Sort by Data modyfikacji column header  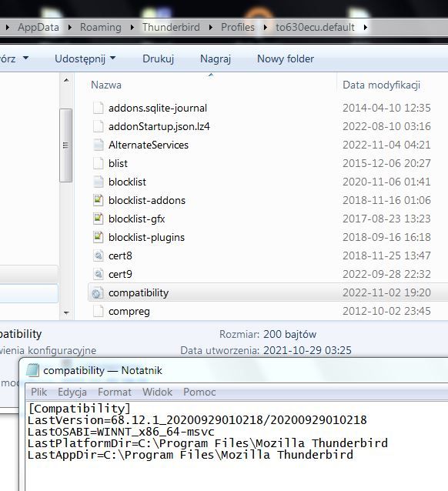pos(381,85)
